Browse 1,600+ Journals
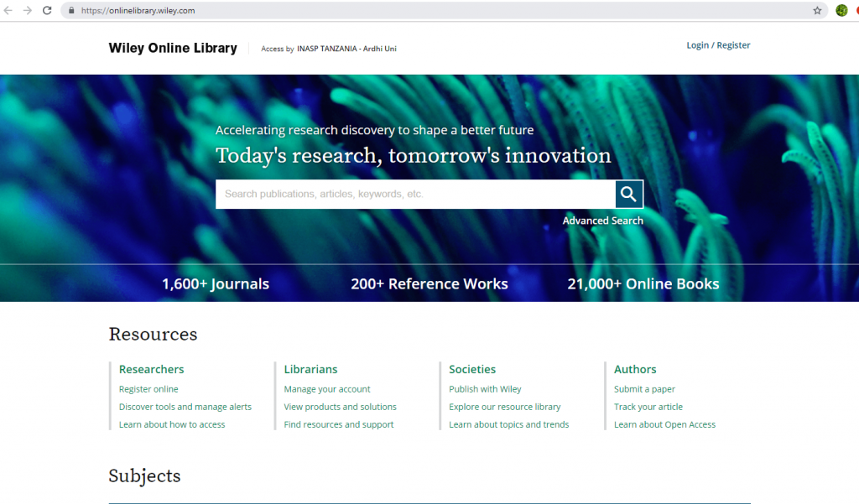 216,283
